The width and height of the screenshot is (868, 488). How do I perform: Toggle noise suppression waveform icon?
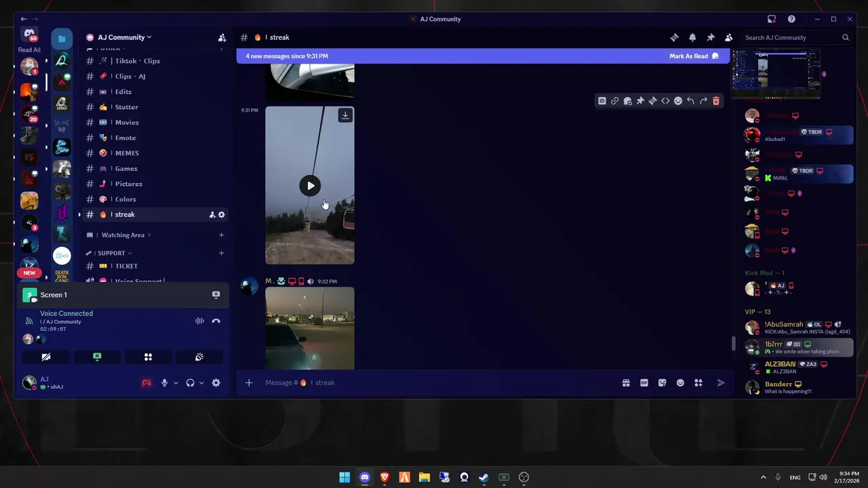coord(199,321)
